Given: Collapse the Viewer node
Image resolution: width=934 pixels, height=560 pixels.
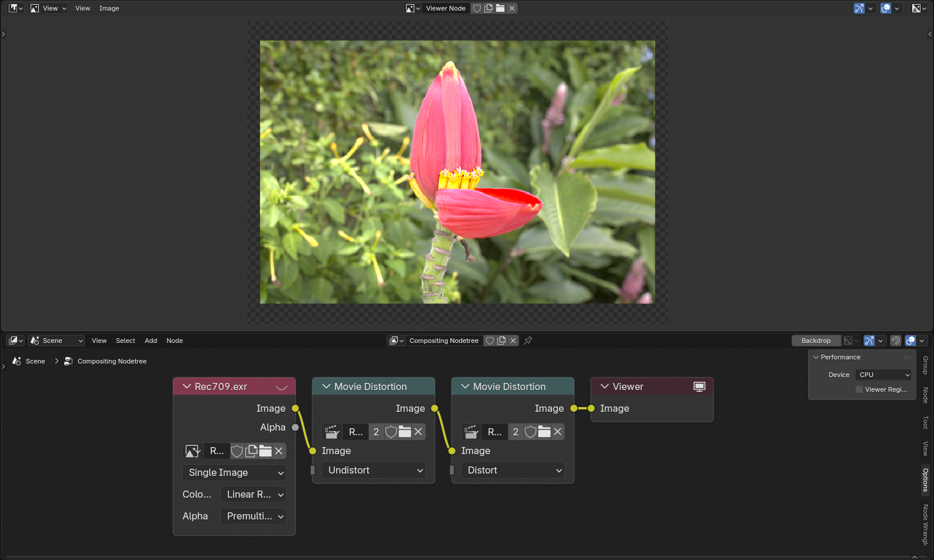Looking at the screenshot, I should click(x=604, y=386).
